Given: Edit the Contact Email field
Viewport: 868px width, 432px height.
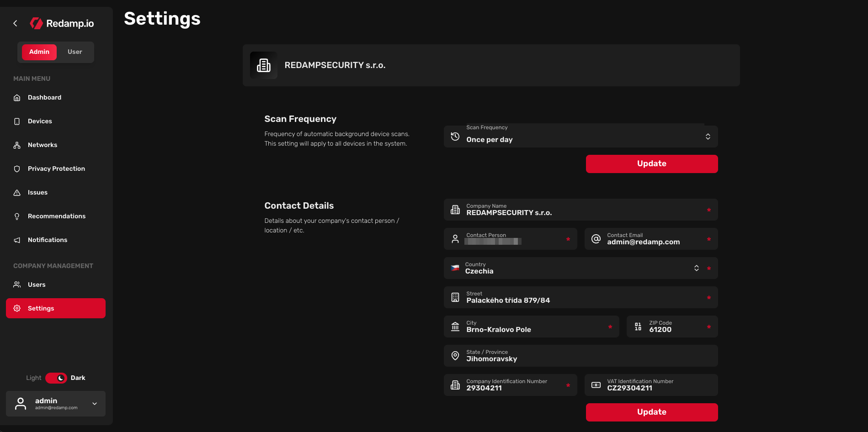Looking at the screenshot, I should click(651, 239).
